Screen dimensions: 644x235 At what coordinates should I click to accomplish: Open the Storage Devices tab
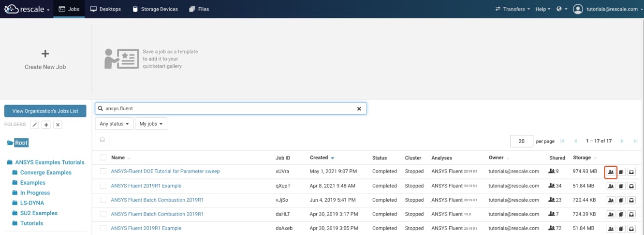155,9
